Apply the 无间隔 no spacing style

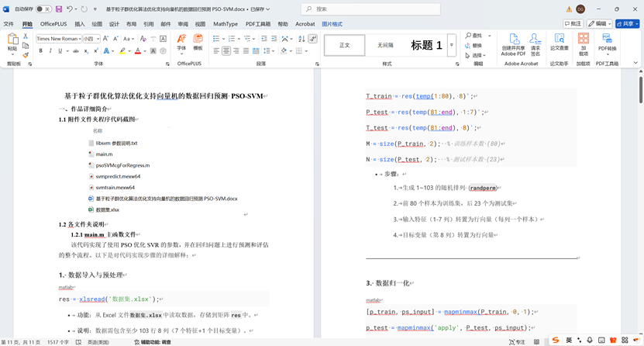coord(385,45)
